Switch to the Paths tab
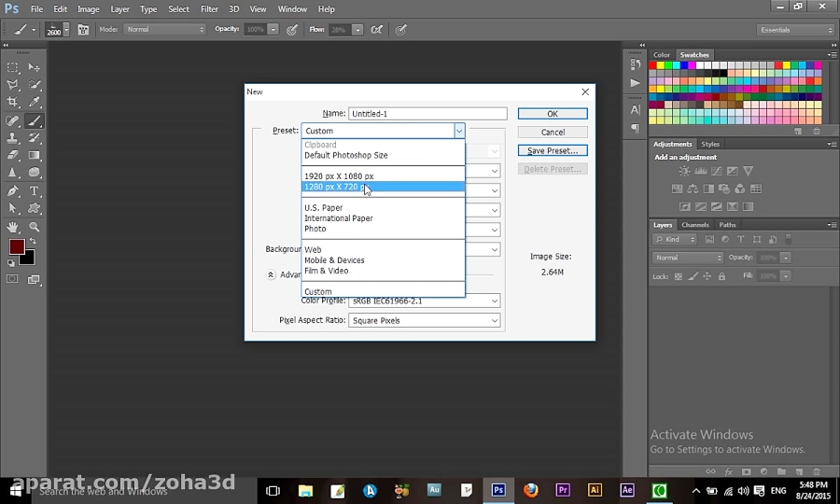This screenshot has height=504, width=840. click(727, 225)
